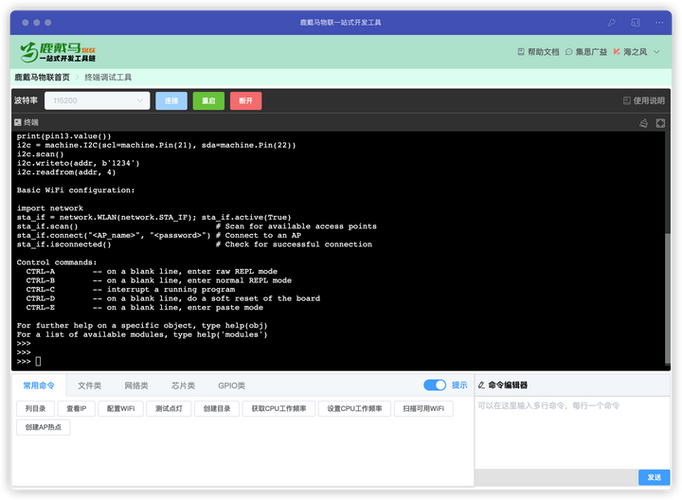Click the 创建目录 command button
The image size is (682, 500).
[x=217, y=408]
